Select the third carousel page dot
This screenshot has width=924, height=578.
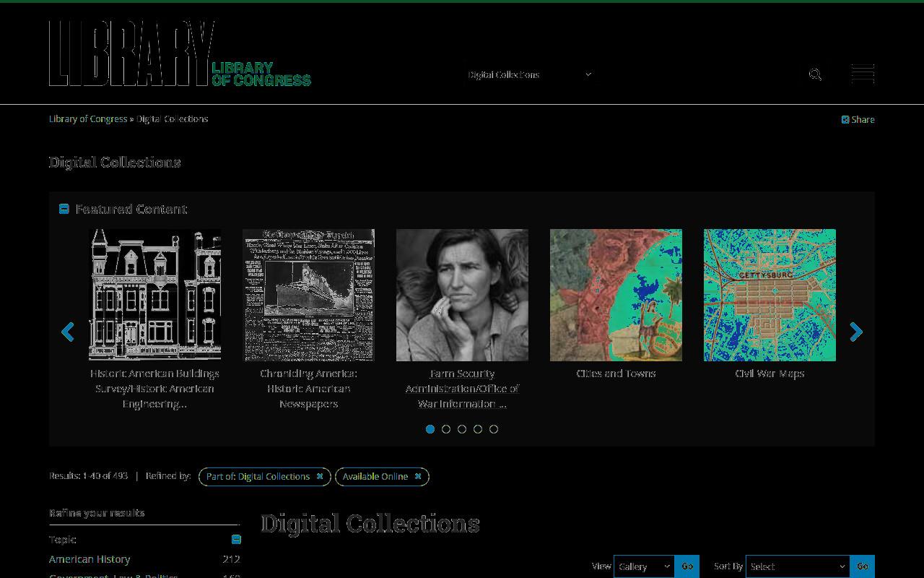point(462,429)
